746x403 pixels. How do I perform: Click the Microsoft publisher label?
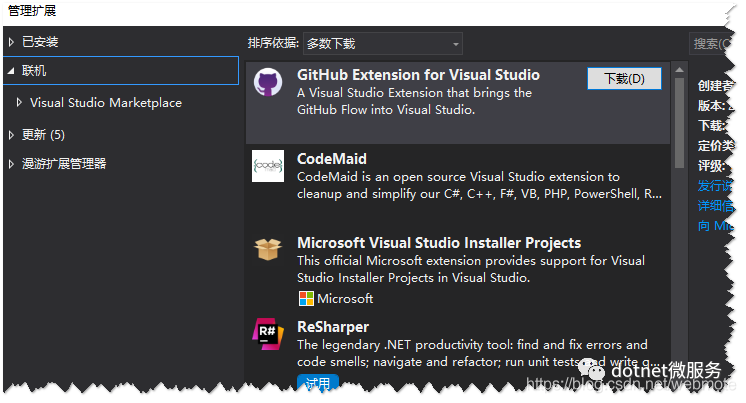(x=345, y=299)
